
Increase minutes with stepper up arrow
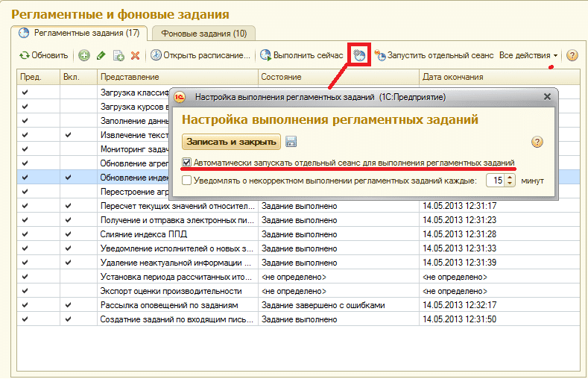510,178
